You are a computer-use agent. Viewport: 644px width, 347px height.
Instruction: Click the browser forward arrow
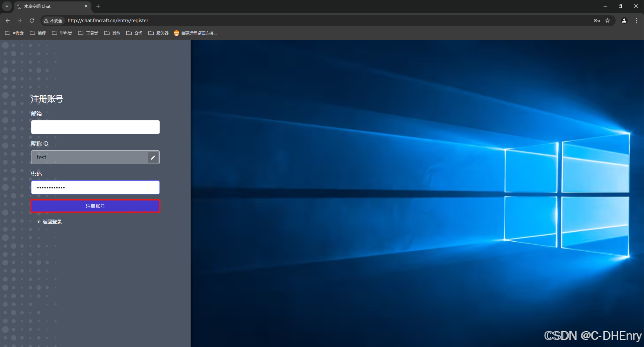click(x=20, y=20)
